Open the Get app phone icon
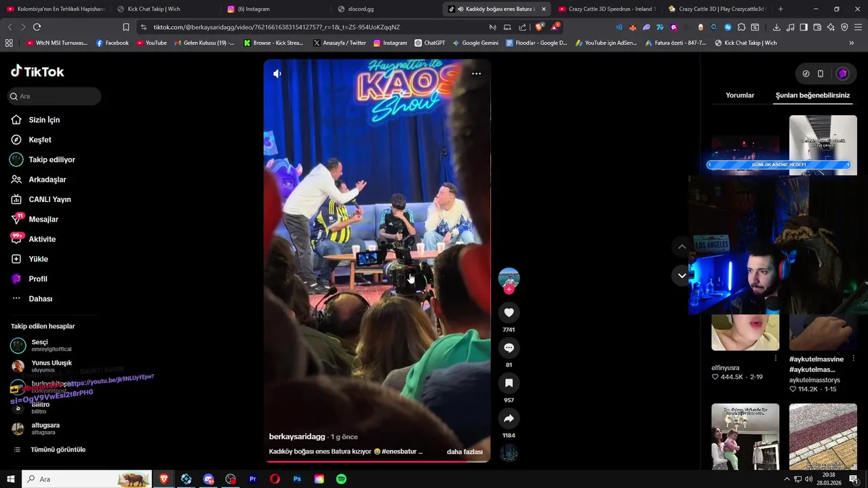868x488 pixels. 821,74
